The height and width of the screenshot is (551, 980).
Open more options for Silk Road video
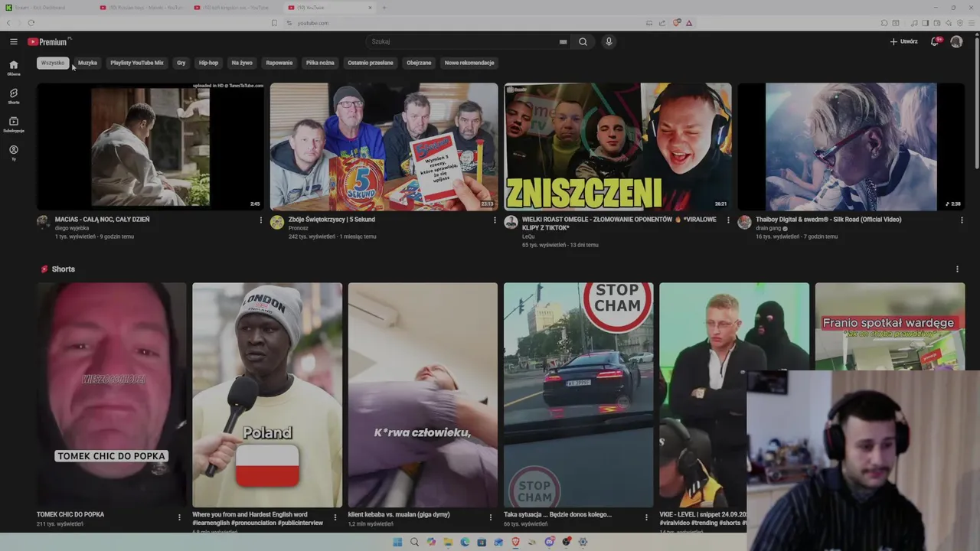click(x=962, y=220)
